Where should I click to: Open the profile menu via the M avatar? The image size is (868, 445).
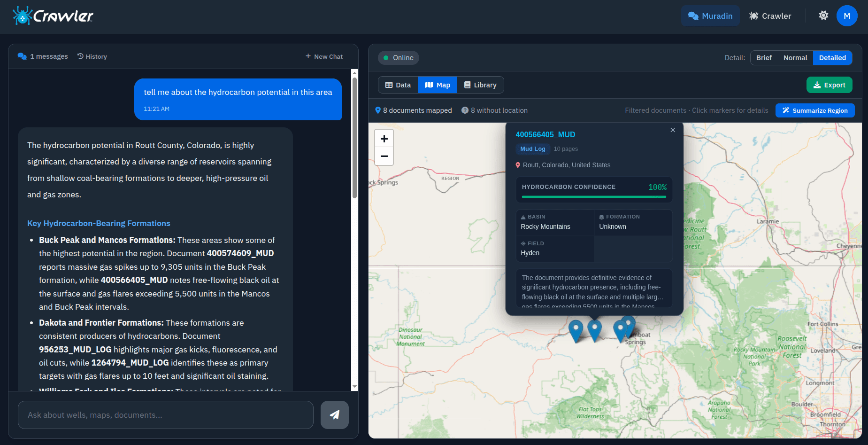(x=847, y=15)
